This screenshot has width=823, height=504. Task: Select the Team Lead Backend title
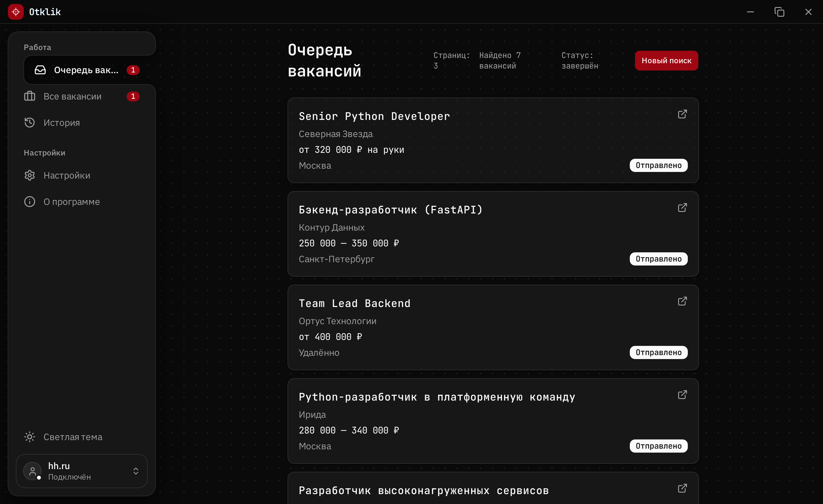pos(354,303)
